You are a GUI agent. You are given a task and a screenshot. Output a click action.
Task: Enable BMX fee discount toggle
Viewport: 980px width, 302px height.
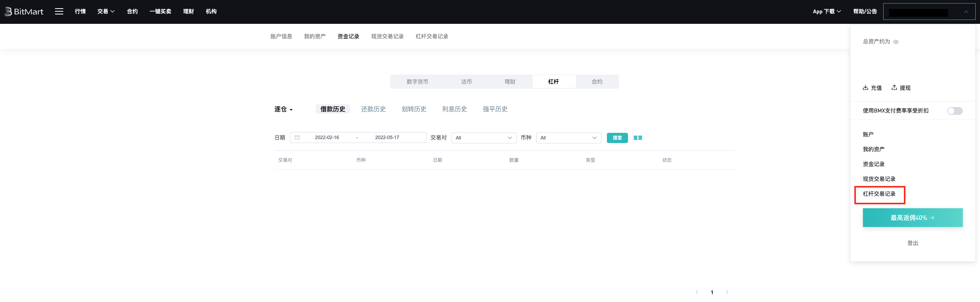pos(955,111)
